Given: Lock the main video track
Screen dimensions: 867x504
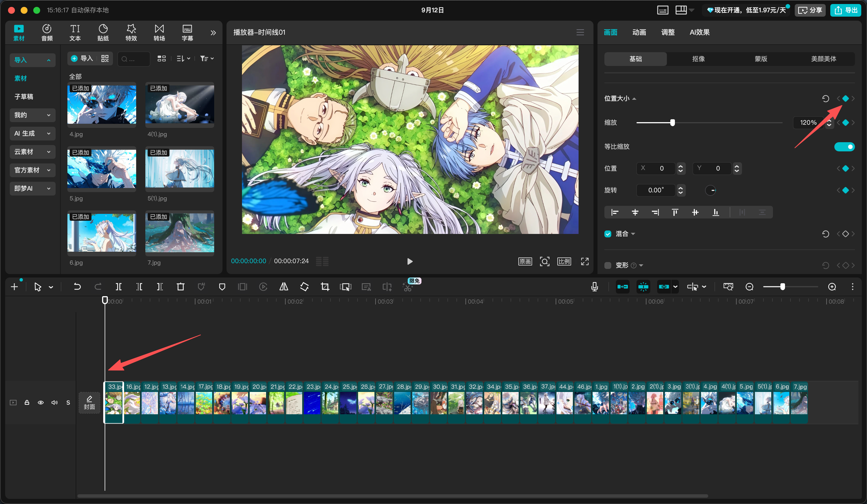Looking at the screenshot, I should (x=27, y=403).
